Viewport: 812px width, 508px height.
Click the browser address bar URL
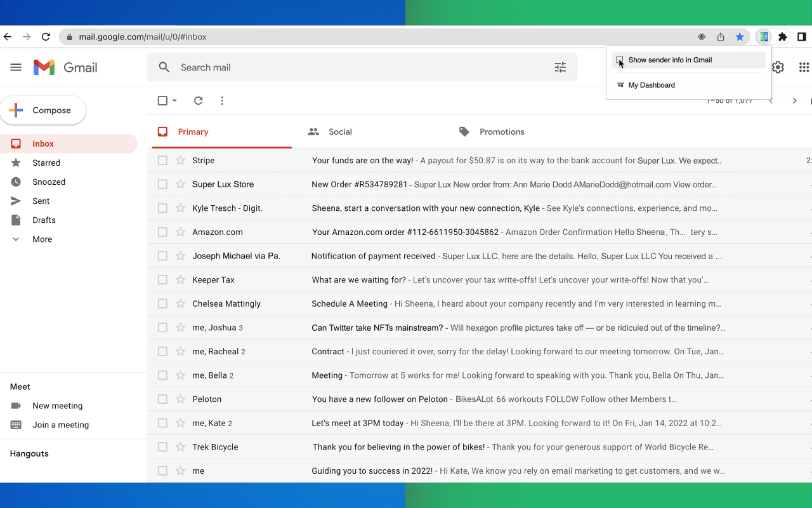[143, 37]
